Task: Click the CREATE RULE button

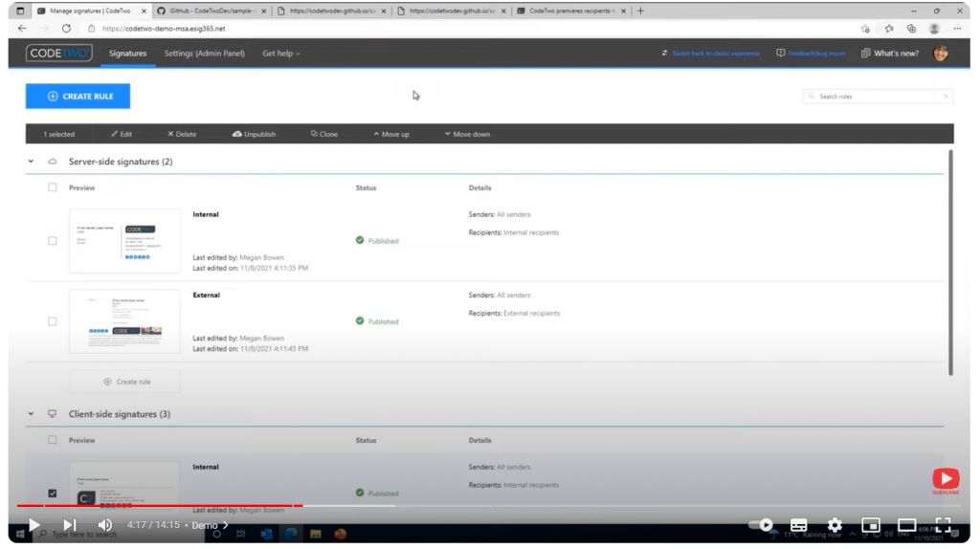Action: [78, 97]
